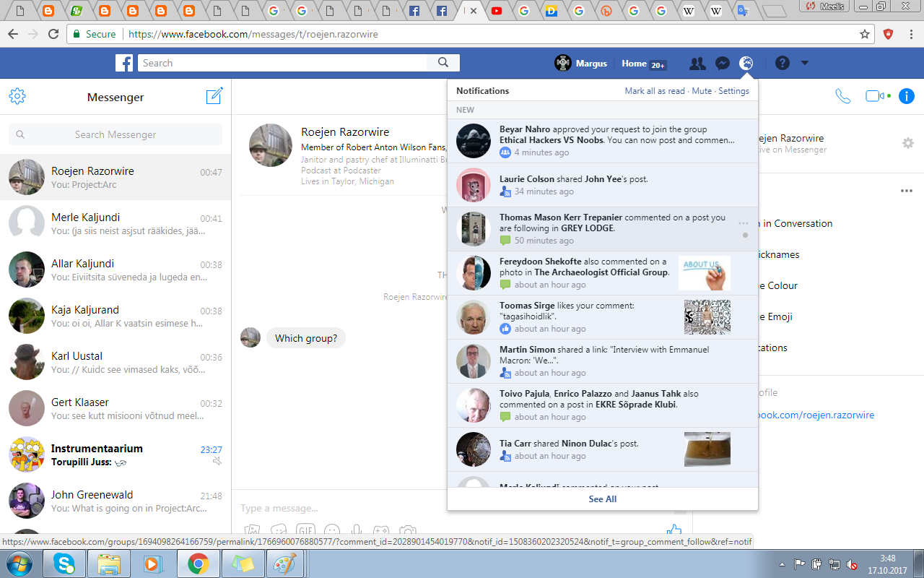Image resolution: width=924 pixels, height=578 pixels.
Task: Click Mark all as read
Action: click(x=655, y=91)
